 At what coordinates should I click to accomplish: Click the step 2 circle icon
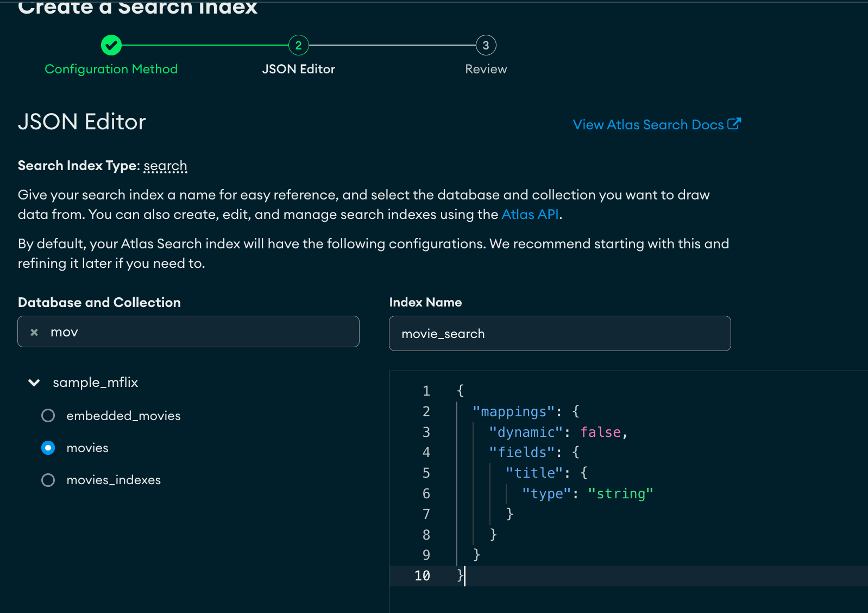pos(298,45)
